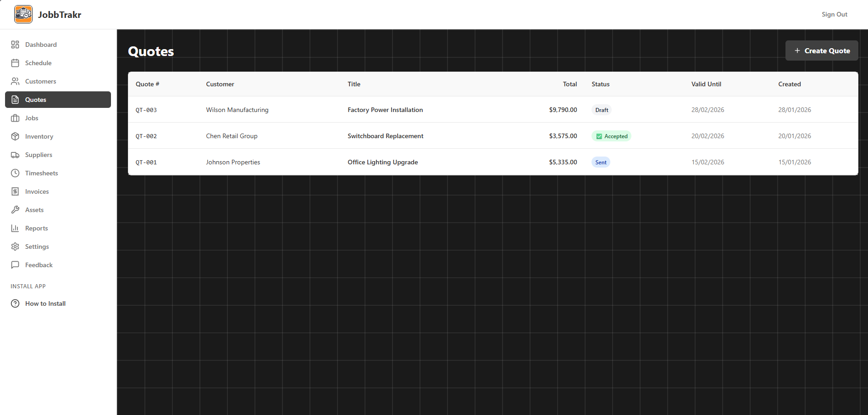Select the Office Lighting Upgrade quote row
The width and height of the screenshot is (868, 415).
point(382,162)
